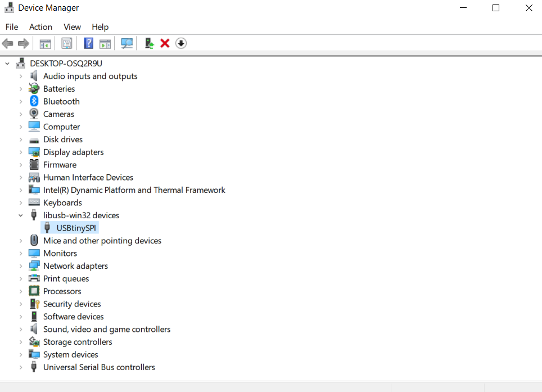
Task: Open the Help menu
Action: pyautogui.click(x=100, y=27)
